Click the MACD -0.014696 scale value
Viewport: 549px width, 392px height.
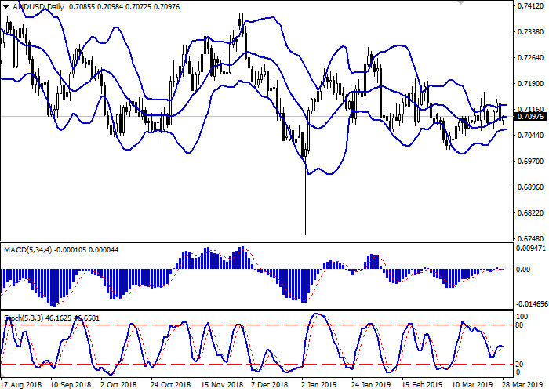528,303
